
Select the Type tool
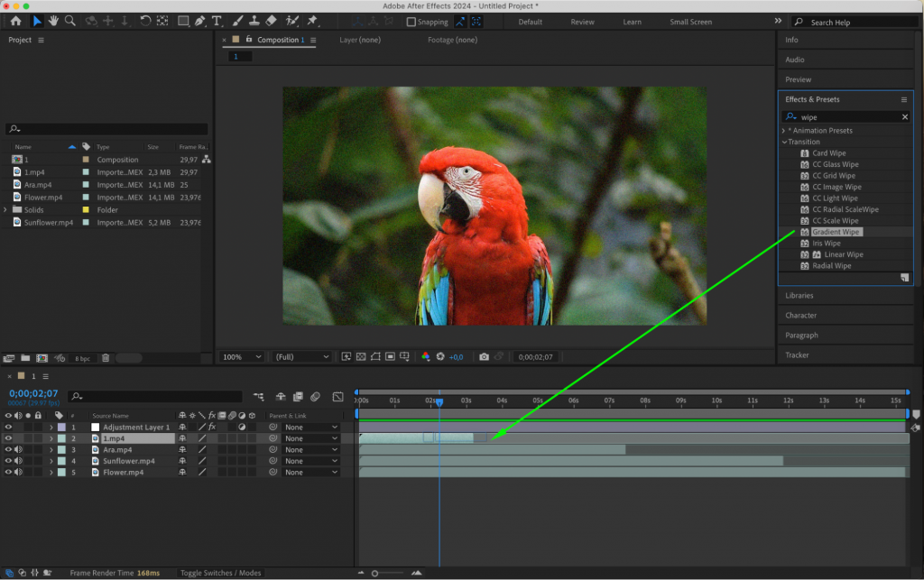point(217,21)
